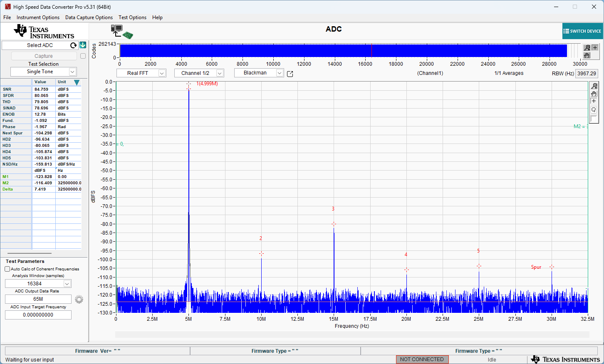Click the crosshair cursor tool beside the FFT plot
The image size is (604, 364).
(593, 101)
